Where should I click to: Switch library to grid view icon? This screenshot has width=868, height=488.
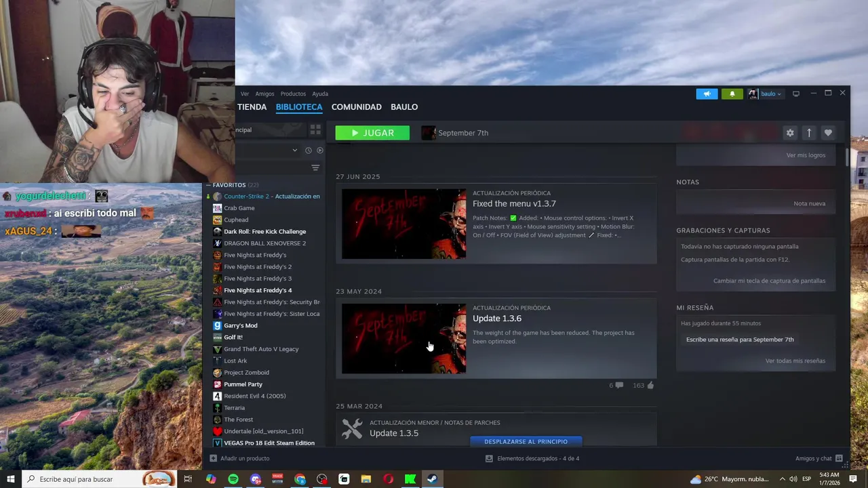pos(315,129)
